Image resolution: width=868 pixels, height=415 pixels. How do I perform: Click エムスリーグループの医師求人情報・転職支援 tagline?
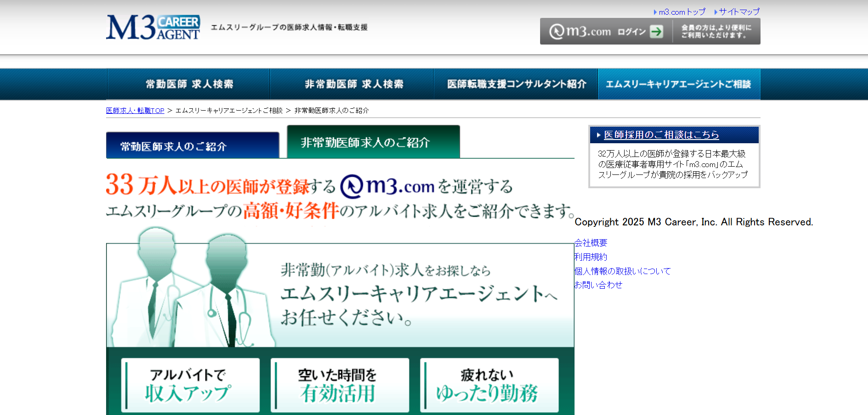(x=289, y=28)
